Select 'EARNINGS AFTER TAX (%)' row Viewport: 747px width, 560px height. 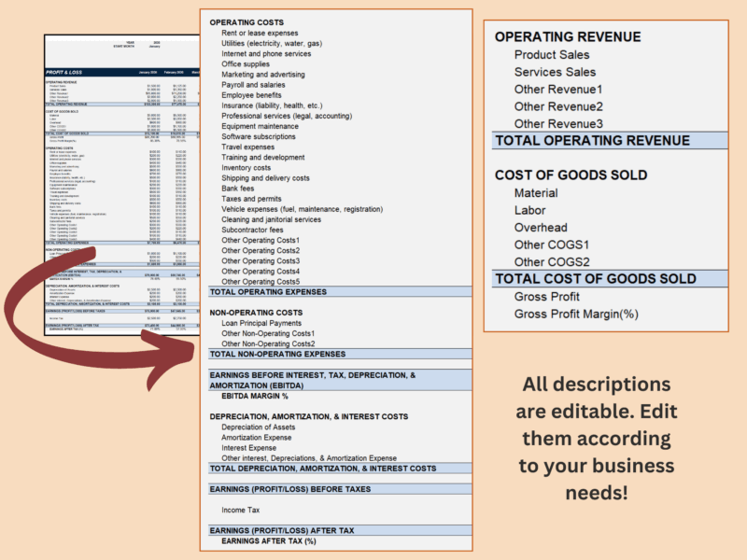point(268,541)
